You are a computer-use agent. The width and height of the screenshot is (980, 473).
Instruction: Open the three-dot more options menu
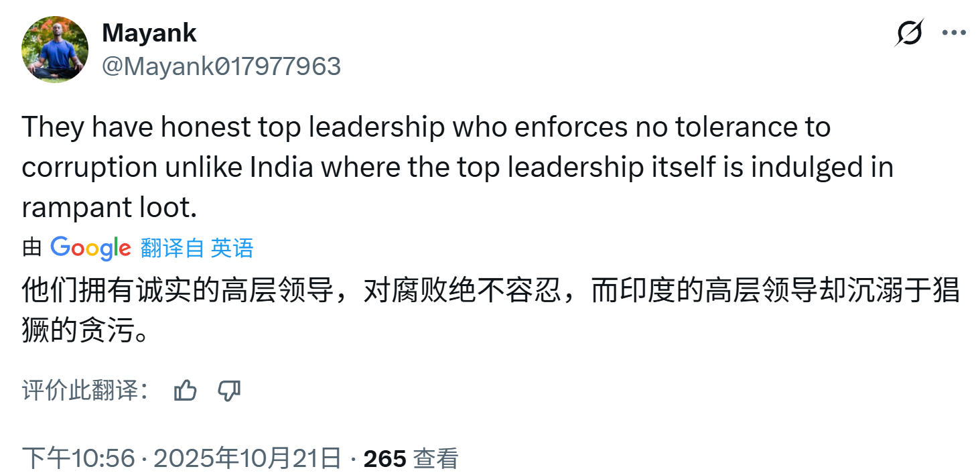pyautogui.click(x=954, y=32)
